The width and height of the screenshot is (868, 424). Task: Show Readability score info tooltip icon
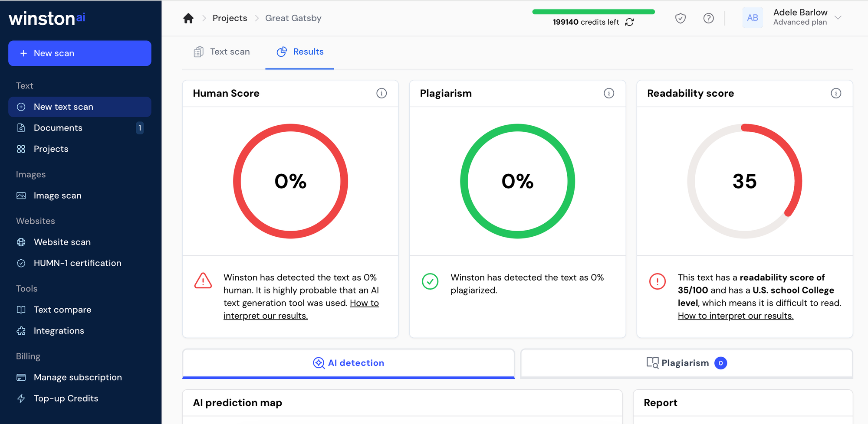click(x=836, y=93)
